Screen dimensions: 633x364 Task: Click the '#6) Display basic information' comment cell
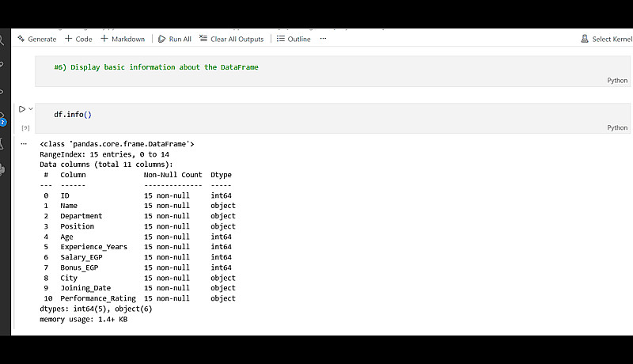332,71
